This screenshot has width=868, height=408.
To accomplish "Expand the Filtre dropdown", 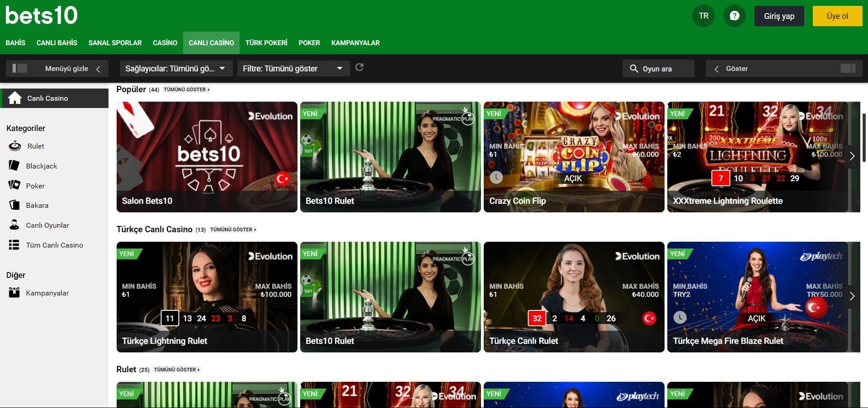I will click(293, 68).
